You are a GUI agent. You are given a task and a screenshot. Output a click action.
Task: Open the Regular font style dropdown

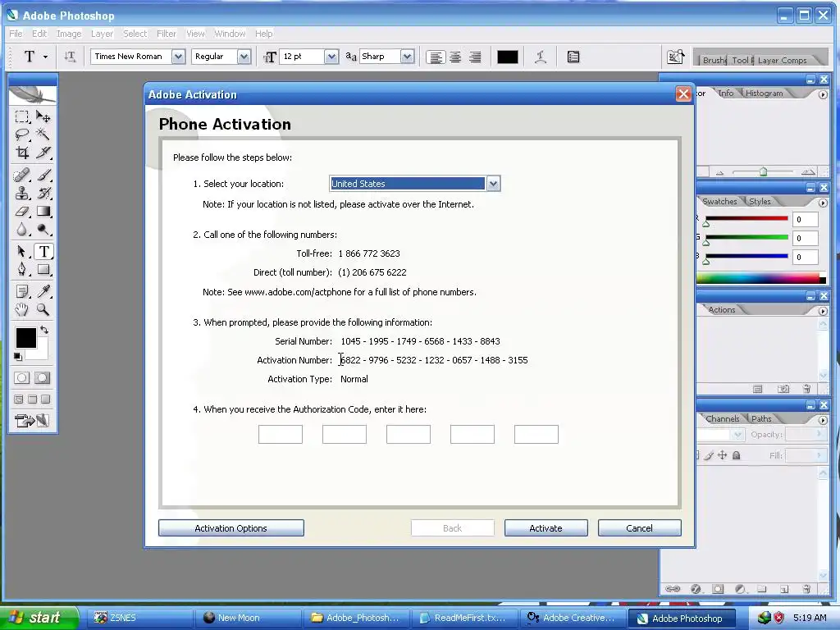click(x=244, y=57)
